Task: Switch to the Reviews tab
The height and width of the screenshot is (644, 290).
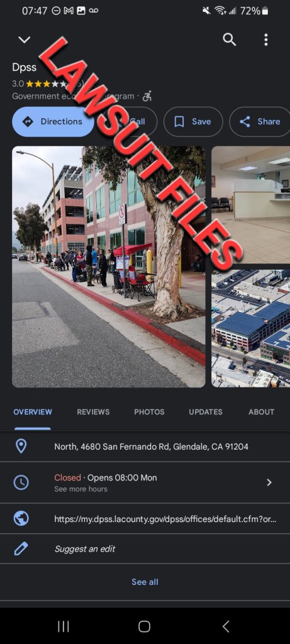Action: click(93, 412)
